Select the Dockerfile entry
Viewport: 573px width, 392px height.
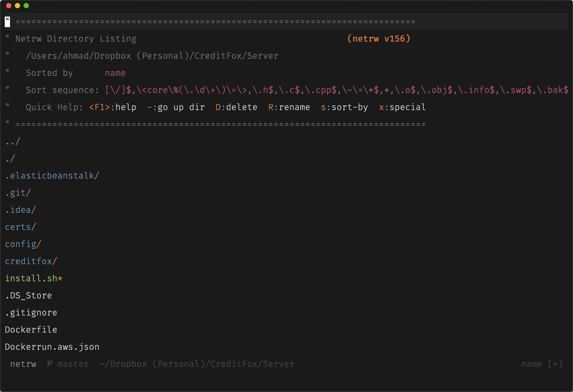[x=31, y=330]
